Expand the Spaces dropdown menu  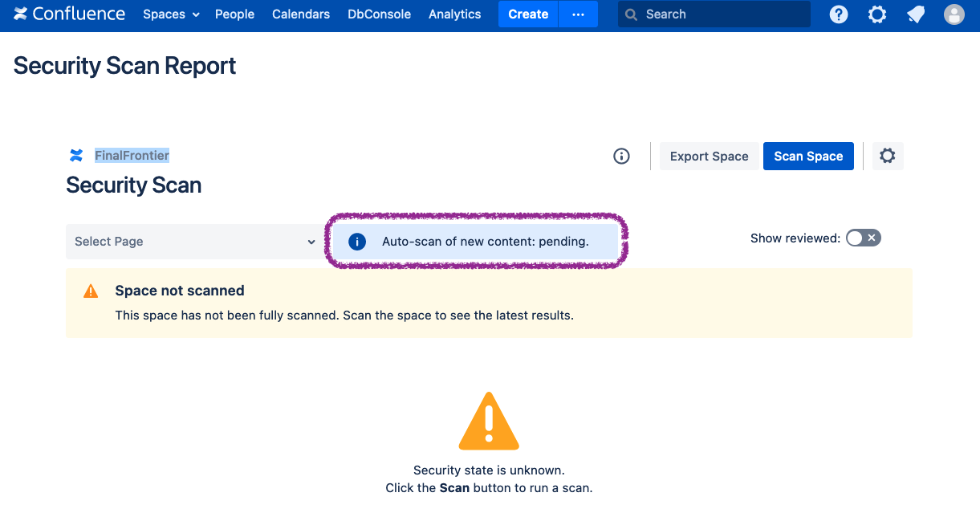(x=171, y=14)
